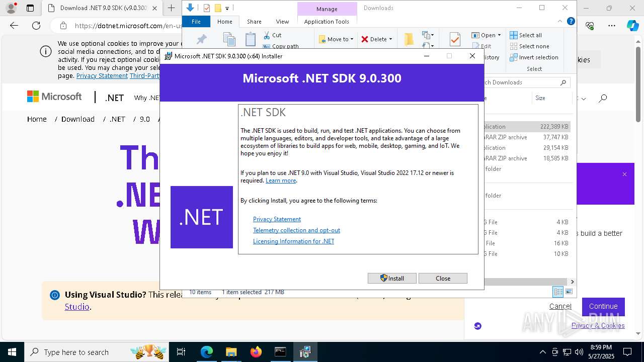Click the Install button in .NET installer
The image size is (644, 362).
tap(392, 278)
